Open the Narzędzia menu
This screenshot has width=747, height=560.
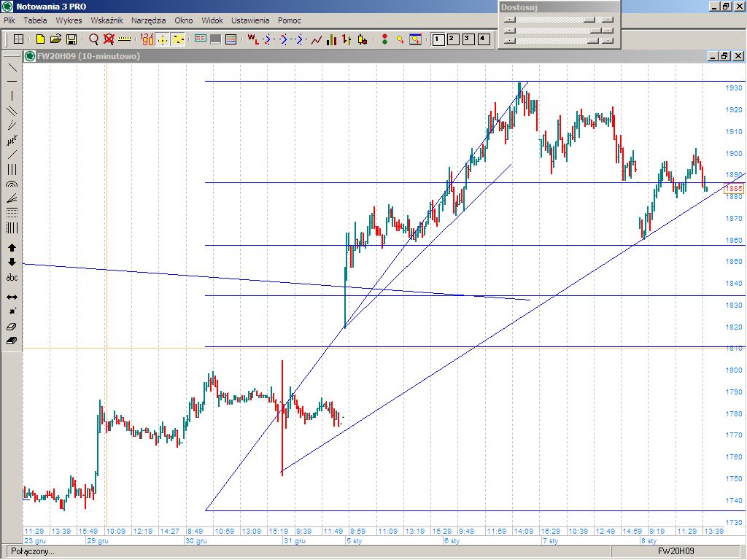tap(149, 20)
